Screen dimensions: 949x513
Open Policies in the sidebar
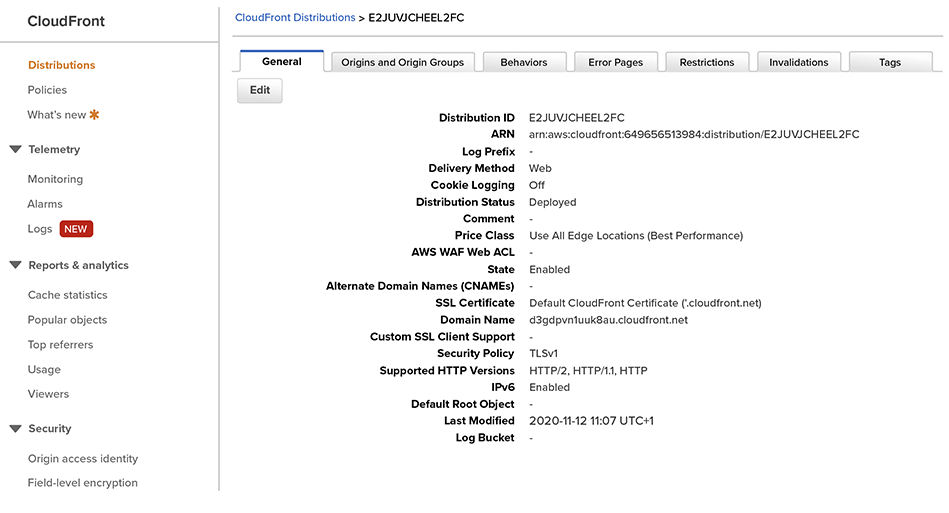coord(47,90)
